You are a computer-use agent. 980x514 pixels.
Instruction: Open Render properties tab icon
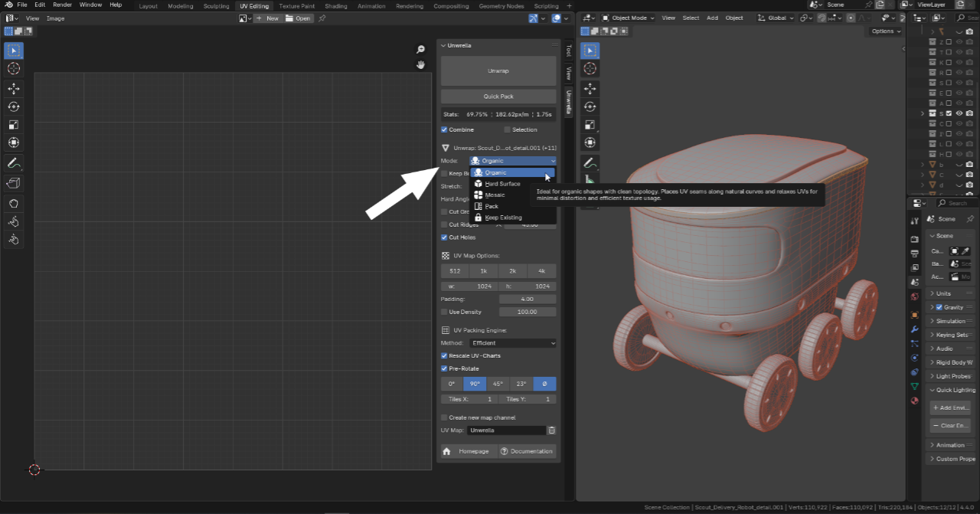pos(914,240)
